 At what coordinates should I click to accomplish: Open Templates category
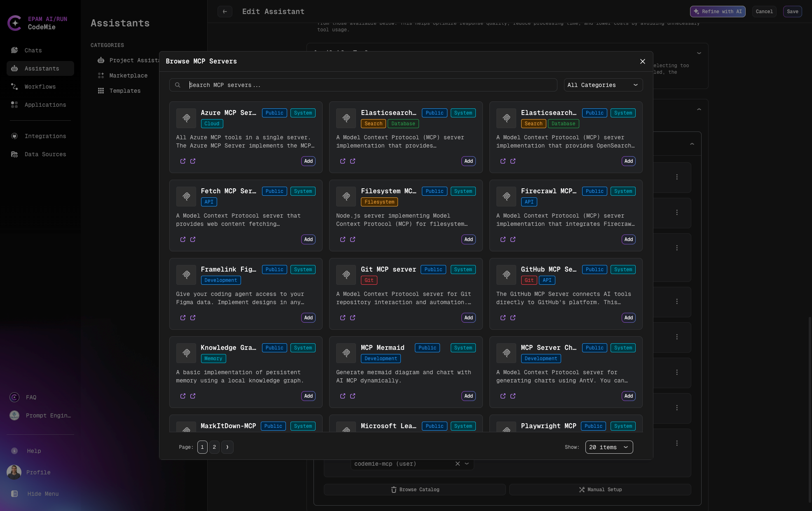[x=125, y=91]
